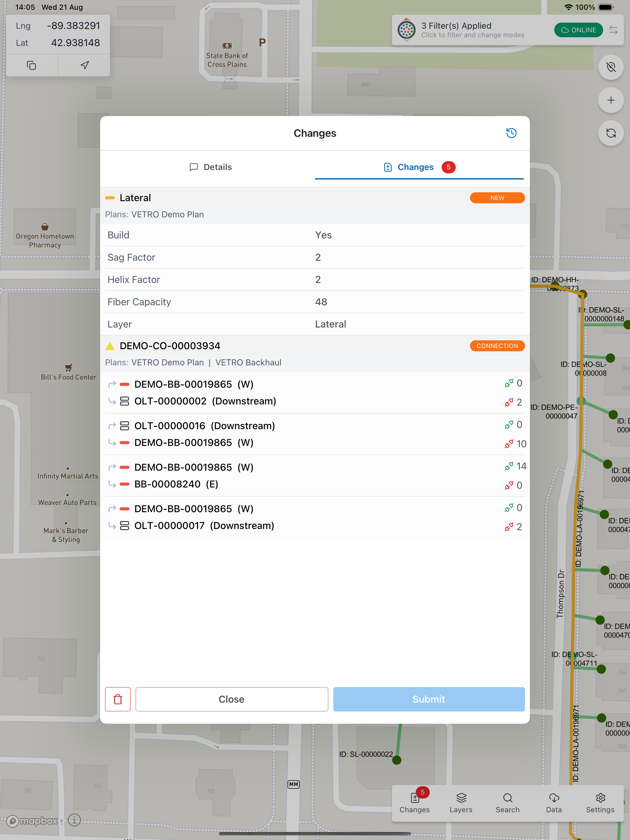Tap the navigate-to-location arrow icon
The height and width of the screenshot is (840, 630).
click(84, 65)
